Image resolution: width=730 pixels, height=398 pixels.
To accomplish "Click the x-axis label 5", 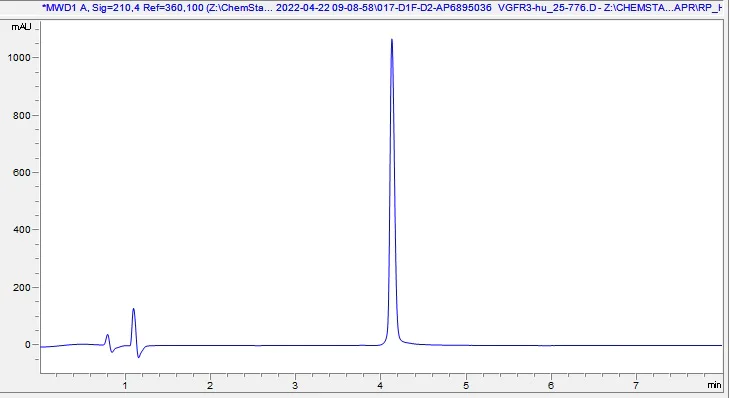I will [466, 385].
